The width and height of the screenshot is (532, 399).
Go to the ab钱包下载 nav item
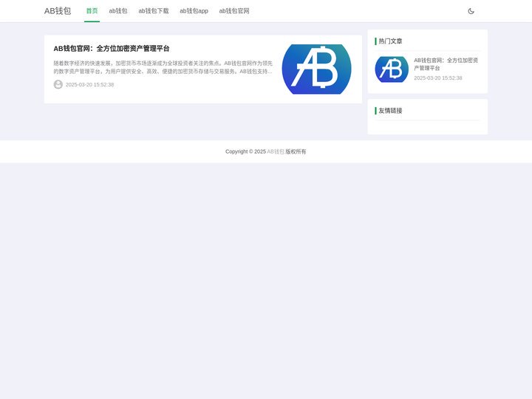[x=154, y=11]
